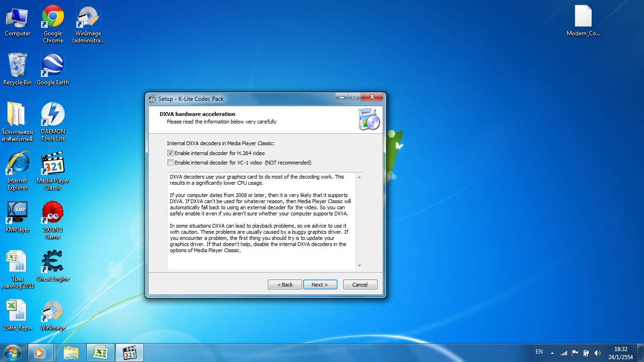Click the "DXVA hardware acceleration" heading
Screen dimensions: 644x362
point(198,114)
